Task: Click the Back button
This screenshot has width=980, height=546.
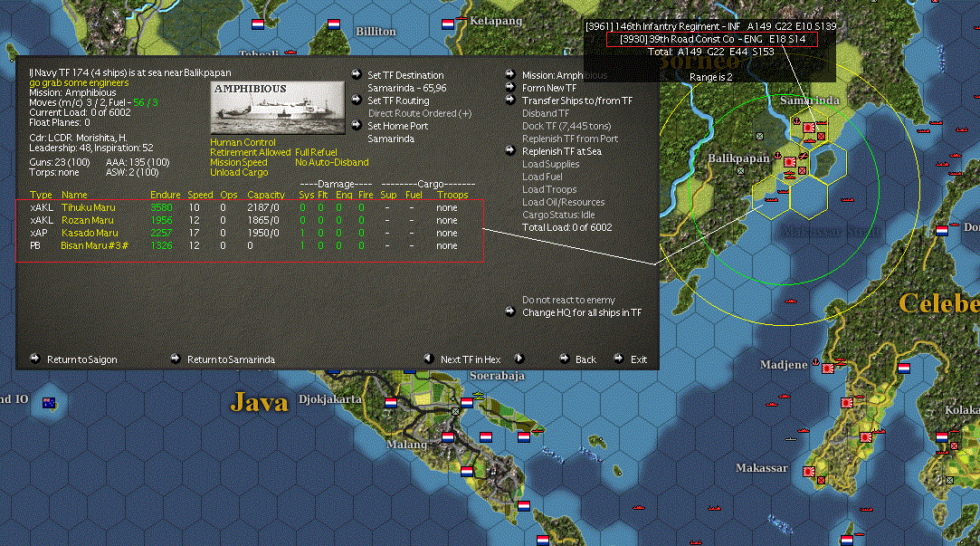Action: (585, 359)
